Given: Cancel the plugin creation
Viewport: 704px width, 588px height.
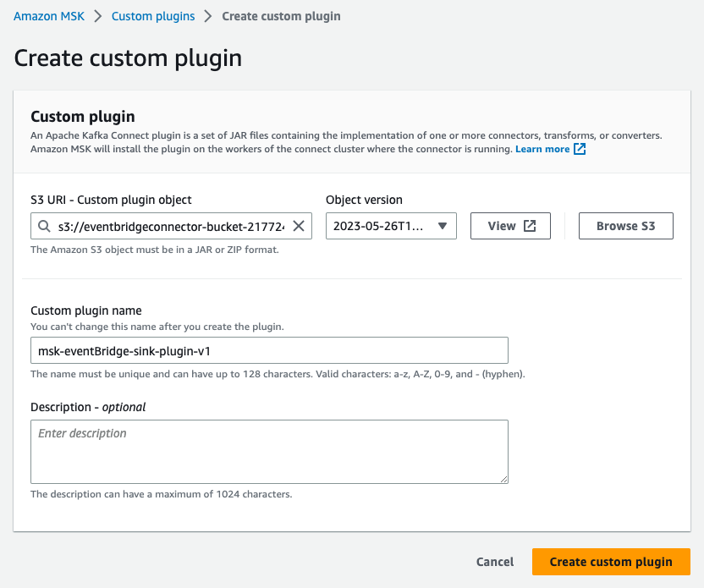Looking at the screenshot, I should tap(494, 562).
